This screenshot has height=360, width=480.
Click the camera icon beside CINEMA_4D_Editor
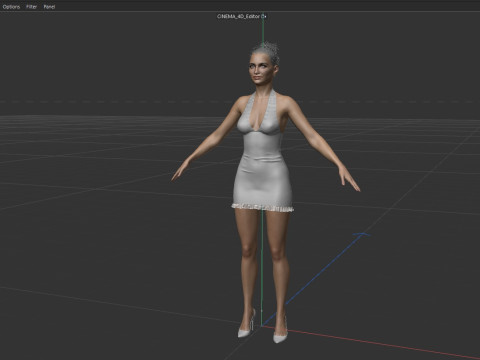click(x=263, y=16)
